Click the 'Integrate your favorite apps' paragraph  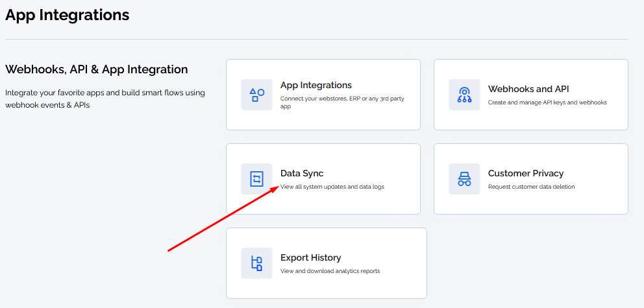click(x=105, y=99)
